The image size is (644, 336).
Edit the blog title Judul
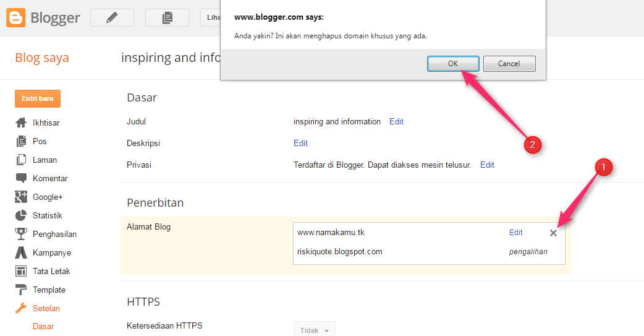pyautogui.click(x=396, y=121)
